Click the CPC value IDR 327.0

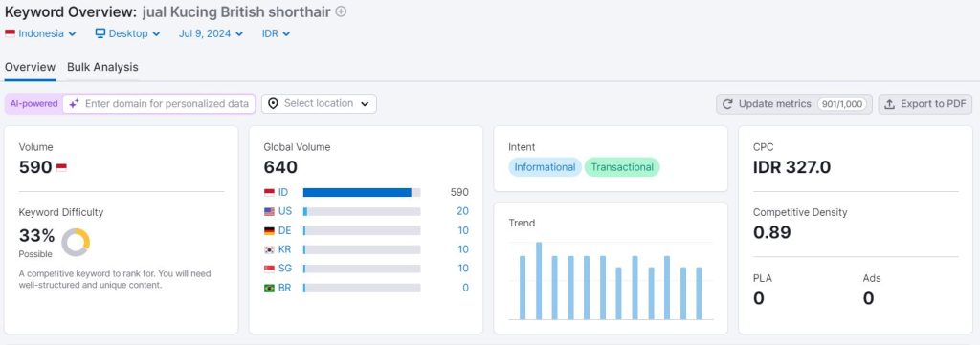(x=791, y=167)
